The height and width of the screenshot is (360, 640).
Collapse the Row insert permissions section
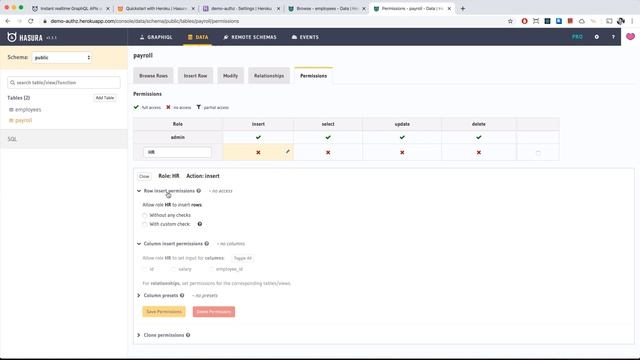[139, 191]
